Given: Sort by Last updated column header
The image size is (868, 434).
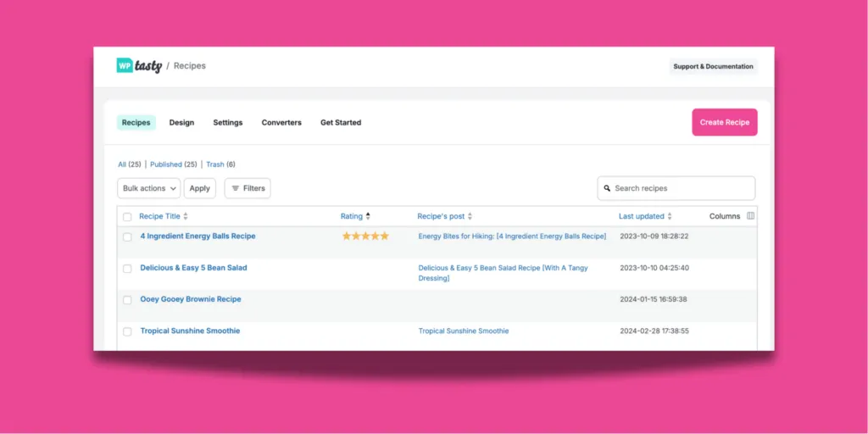Looking at the screenshot, I should 642,216.
